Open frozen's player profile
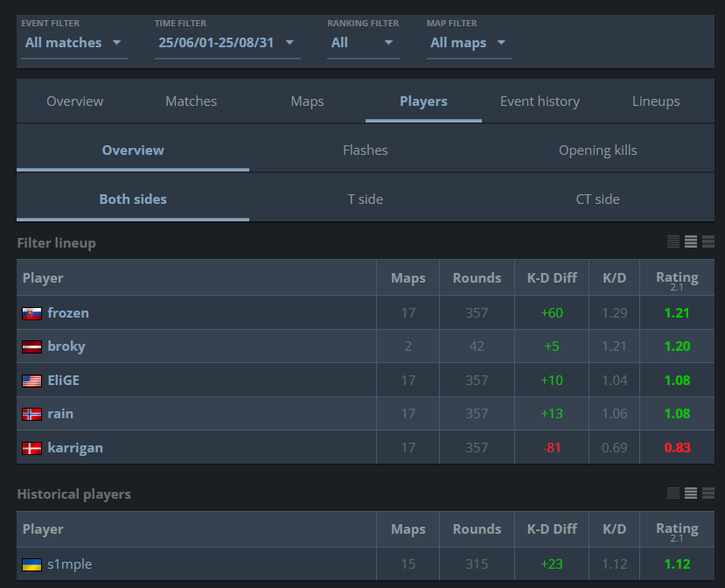725x588 pixels. pyautogui.click(x=68, y=313)
